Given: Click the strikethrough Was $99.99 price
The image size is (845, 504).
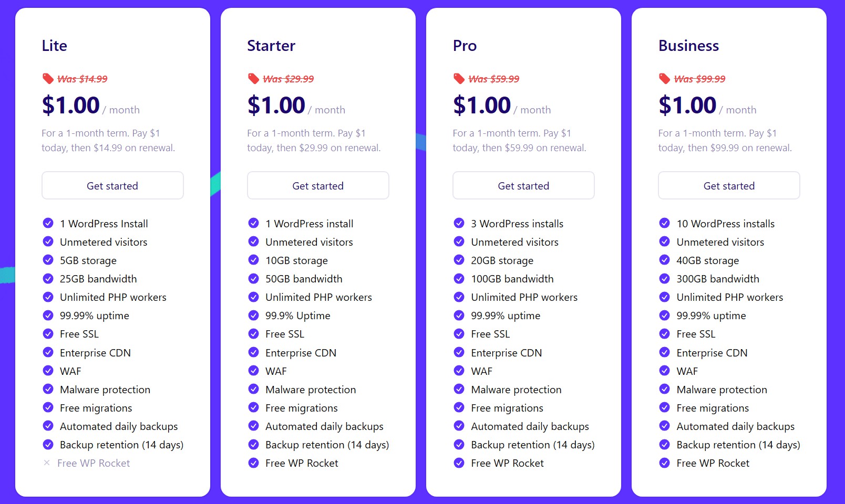Looking at the screenshot, I should tap(699, 78).
